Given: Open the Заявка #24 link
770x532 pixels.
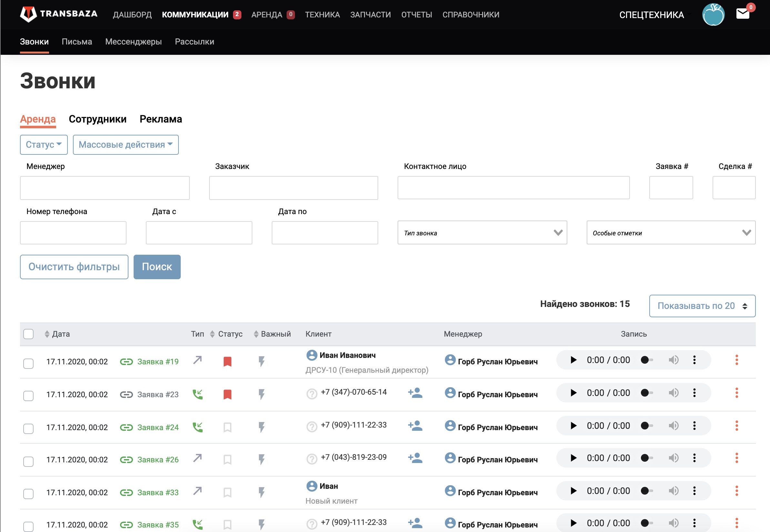Looking at the screenshot, I should pyautogui.click(x=158, y=427).
